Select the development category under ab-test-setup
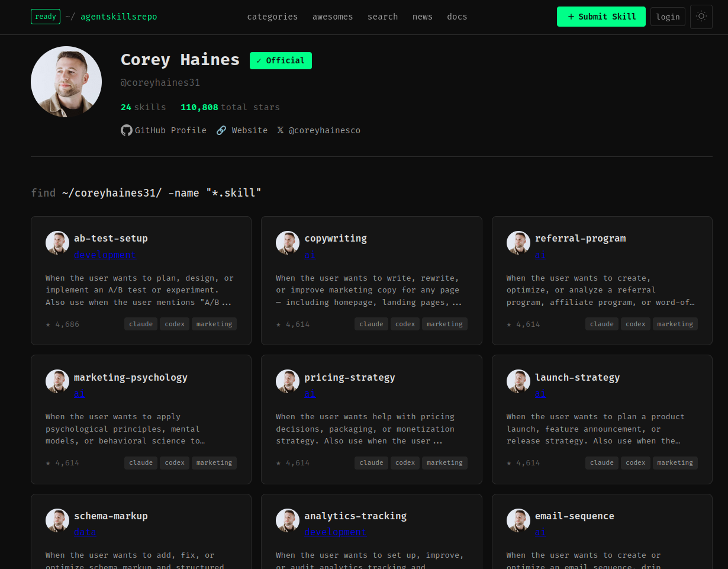The height and width of the screenshot is (569, 728). (104, 255)
